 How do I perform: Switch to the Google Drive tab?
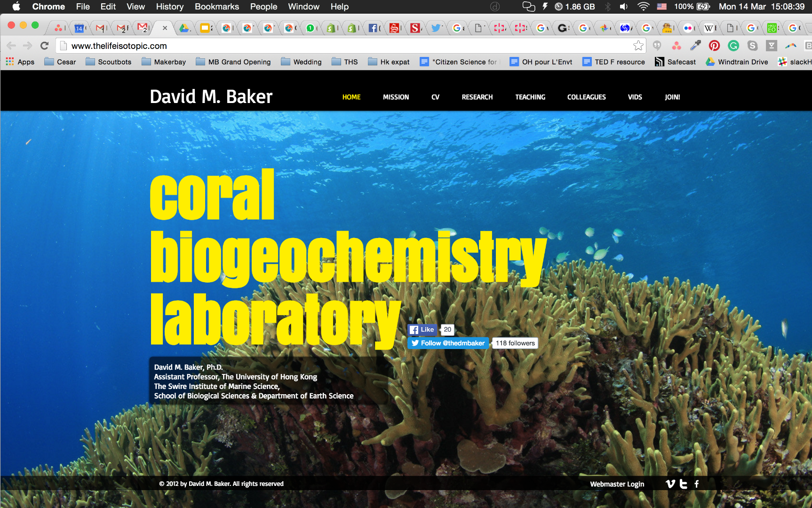184,28
